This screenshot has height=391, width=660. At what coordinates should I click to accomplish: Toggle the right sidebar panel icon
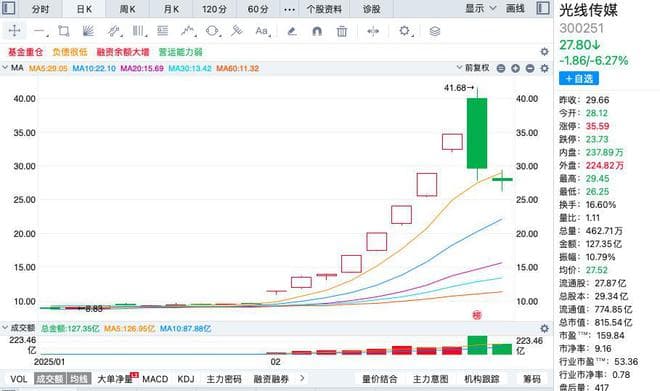(543, 8)
